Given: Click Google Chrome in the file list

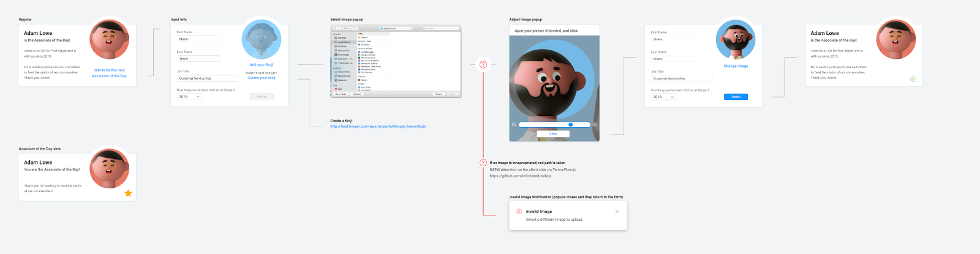Looking at the screenshot, I should pos(367,55).
